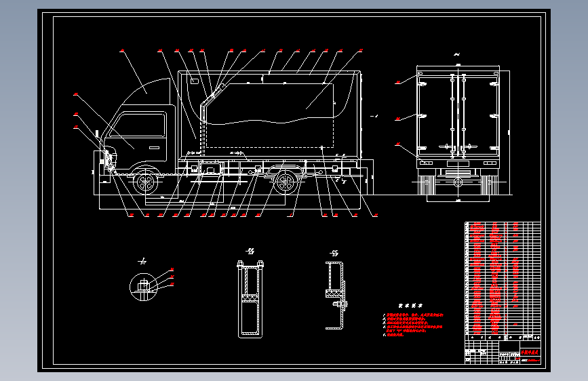Select the front wheel in the truck side view

click(x=146, y=182)
